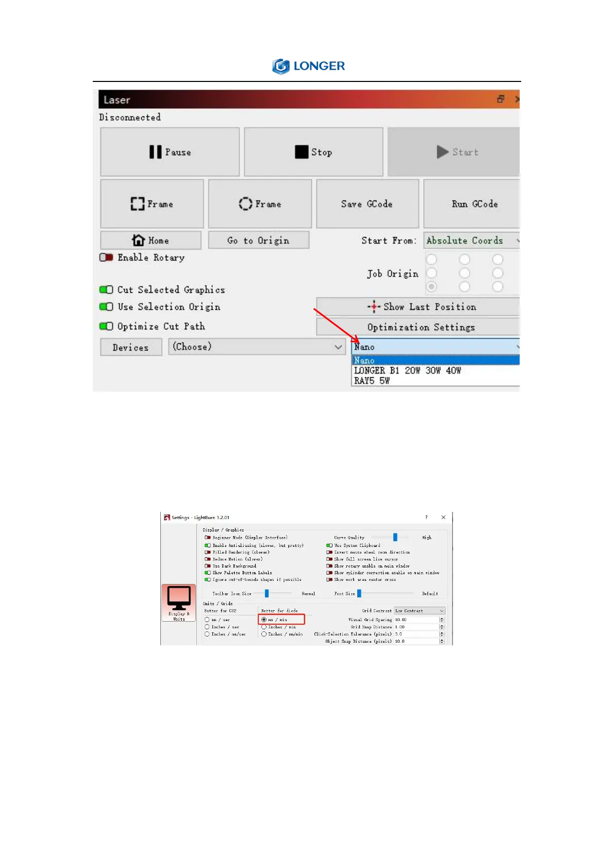Select the Display & Units monitor icon

[178, 603]
